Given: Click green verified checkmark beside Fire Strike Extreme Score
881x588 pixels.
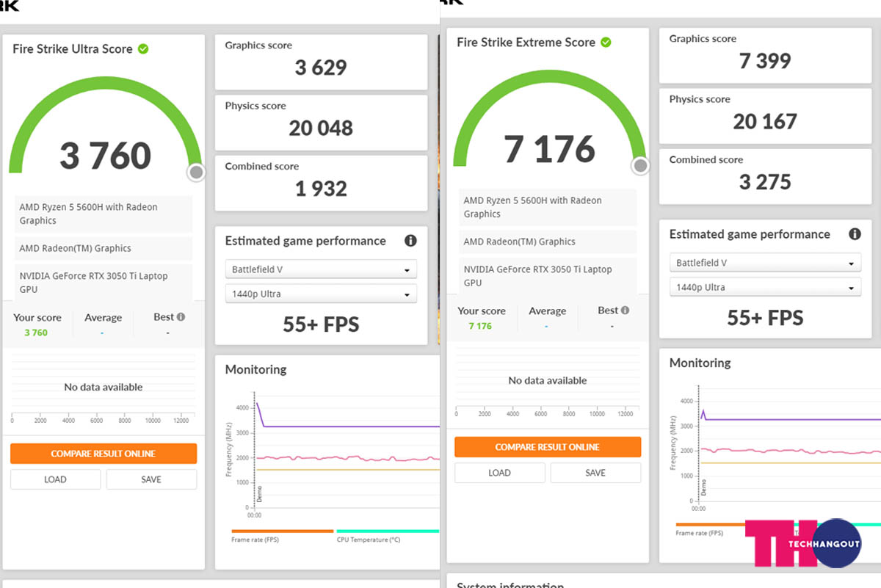Looking at the screenshot, I should [606, 43].
